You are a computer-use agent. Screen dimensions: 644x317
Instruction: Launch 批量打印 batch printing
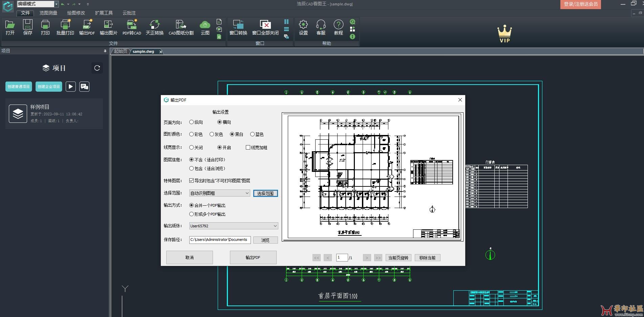pyautogui.click(x=65, y=28)
